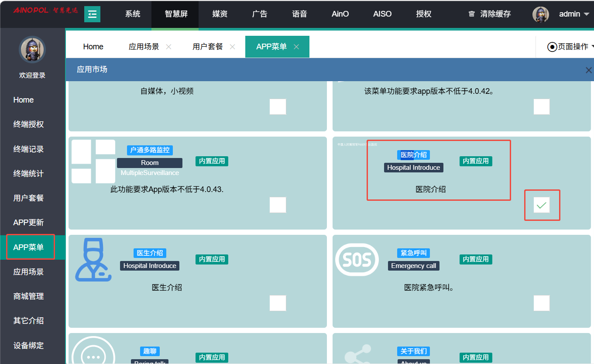Switch to the Home tab
The image size is (594, 364).
[93, 47]
